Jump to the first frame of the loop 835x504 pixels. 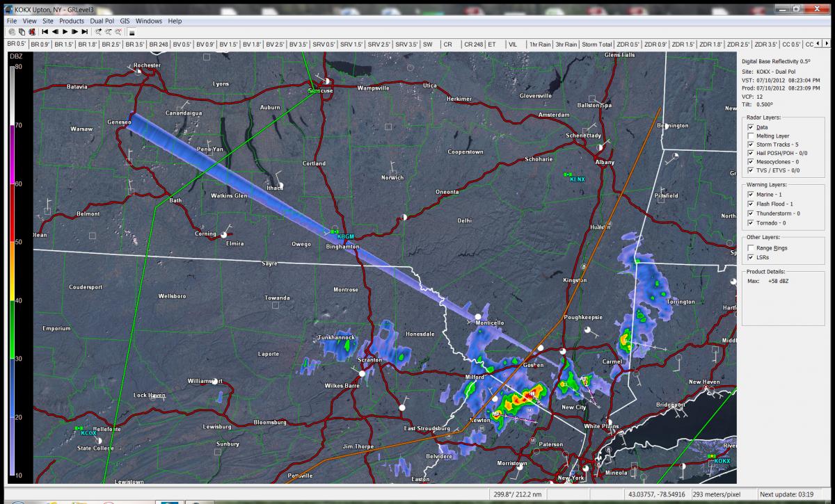tap(45, 31)
